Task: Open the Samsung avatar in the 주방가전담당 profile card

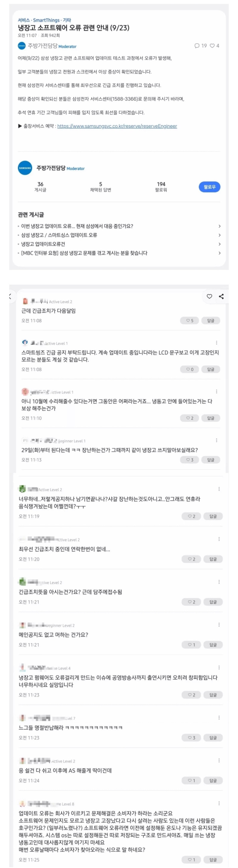Action: (x=25, y=168)
